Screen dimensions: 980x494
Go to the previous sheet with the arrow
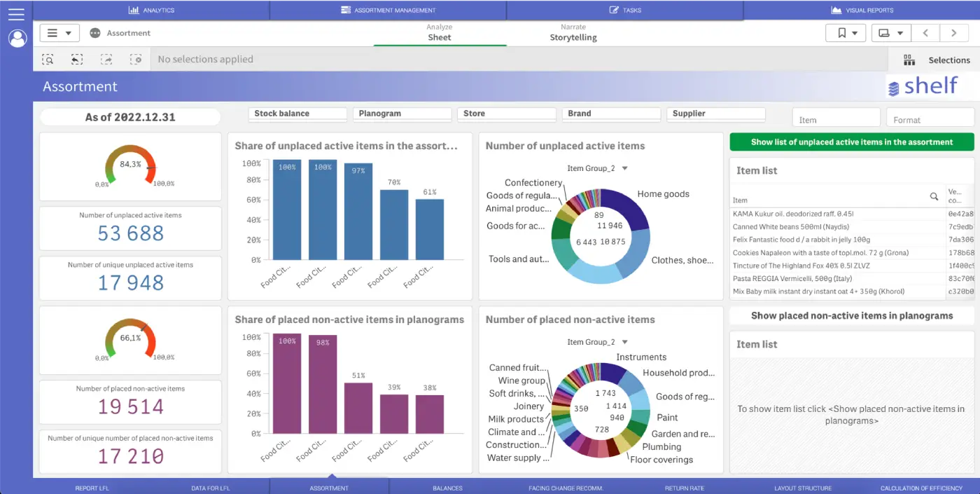[926, 32]
